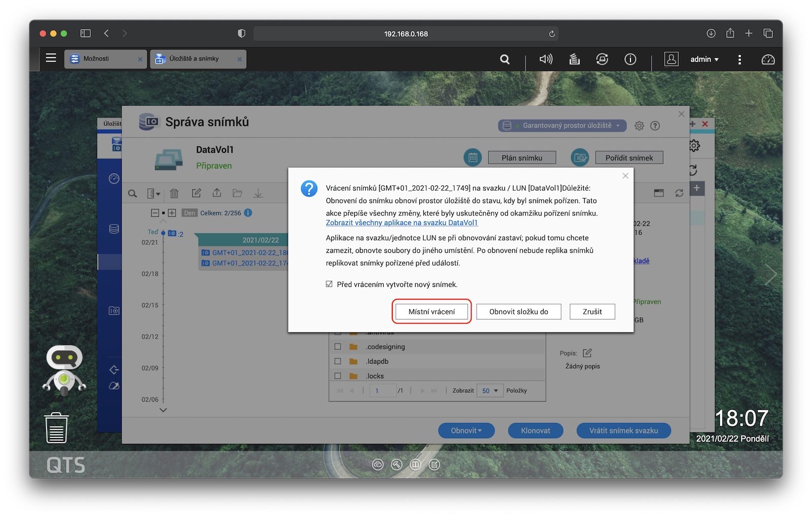Click download arrow snapshot toolbar icon
This screenshot has width=812, height=517.
coord(258,193)
